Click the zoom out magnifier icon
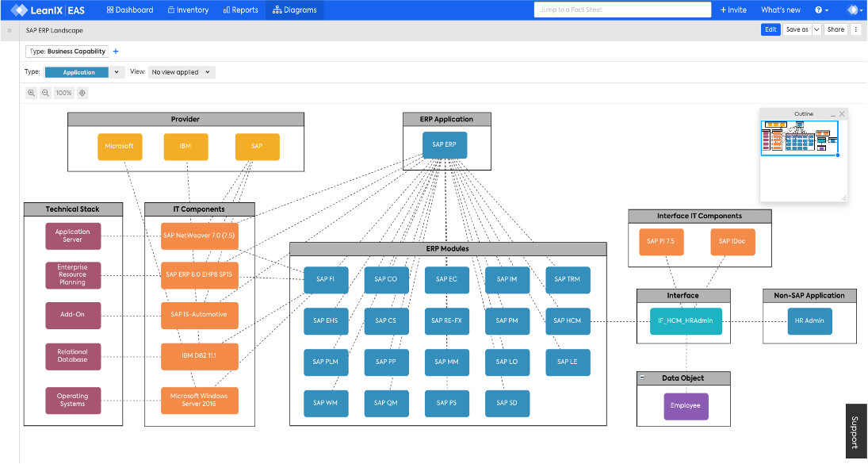 coord(47,93)
